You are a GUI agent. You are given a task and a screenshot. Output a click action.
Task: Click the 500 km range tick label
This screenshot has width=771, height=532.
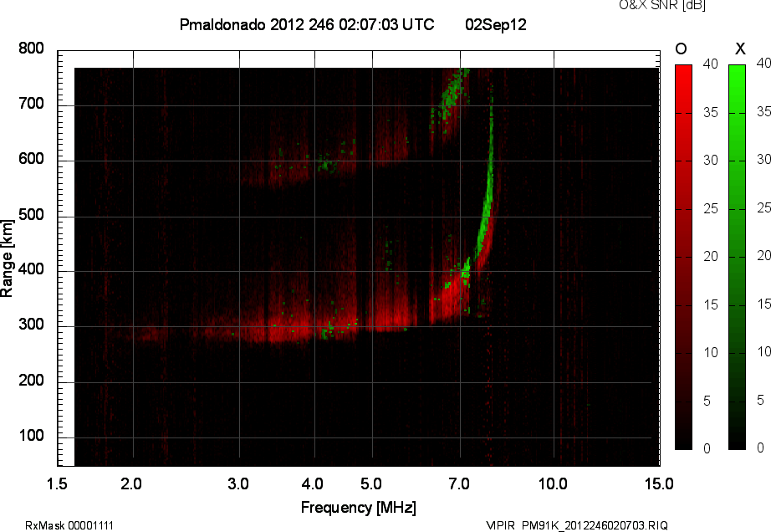click(x=32, y=215)
